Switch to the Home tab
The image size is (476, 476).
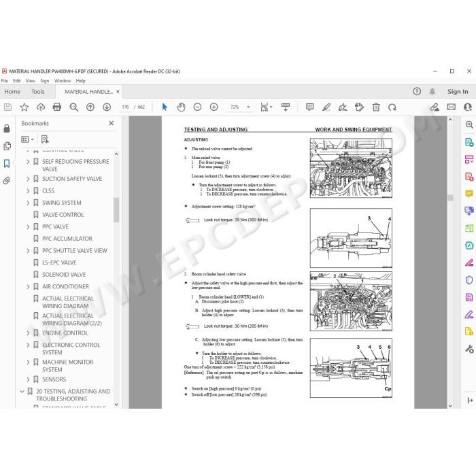pyautogui.click(x=12, y=91)
